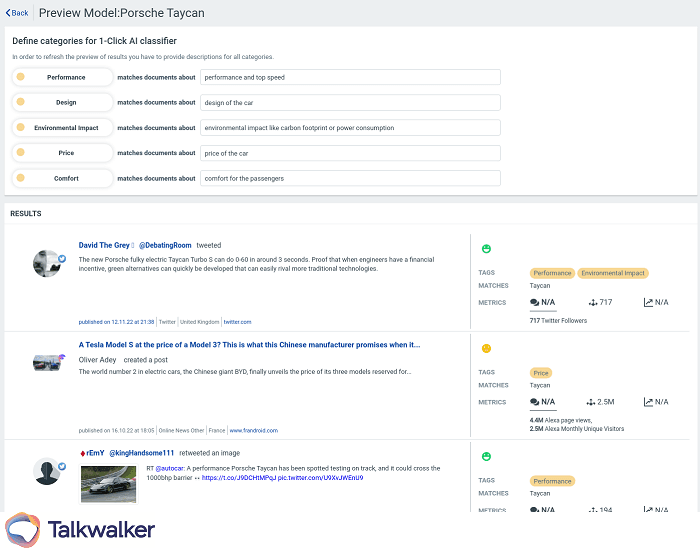Open the www.frandroid.com source link
The image size is (700, 553).
click(254, 431)
